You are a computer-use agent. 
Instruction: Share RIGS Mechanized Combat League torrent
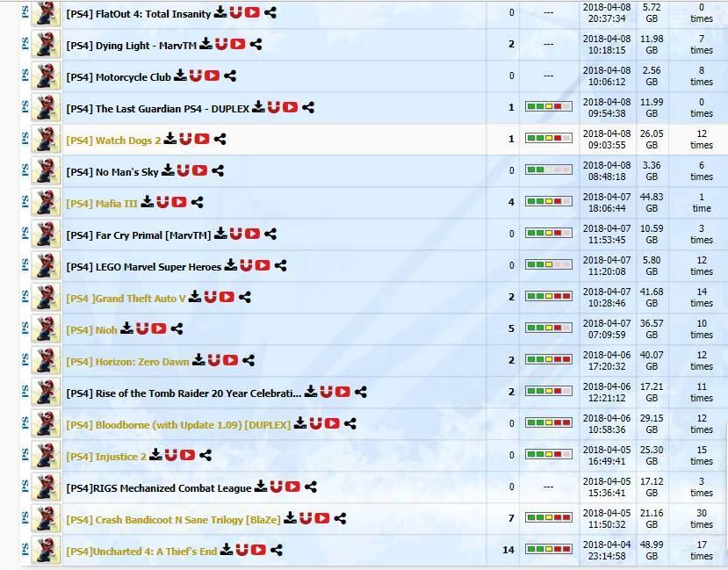tap(311, 486)
